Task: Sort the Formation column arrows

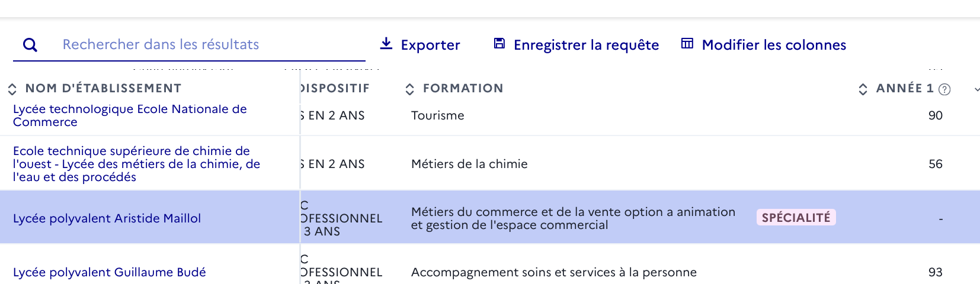Action: (409, 89)
